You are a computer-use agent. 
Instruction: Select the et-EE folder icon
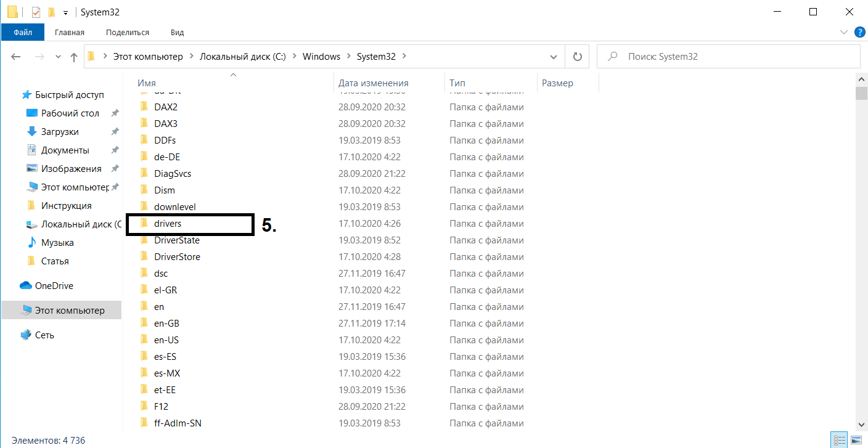[x=144, y=389]
